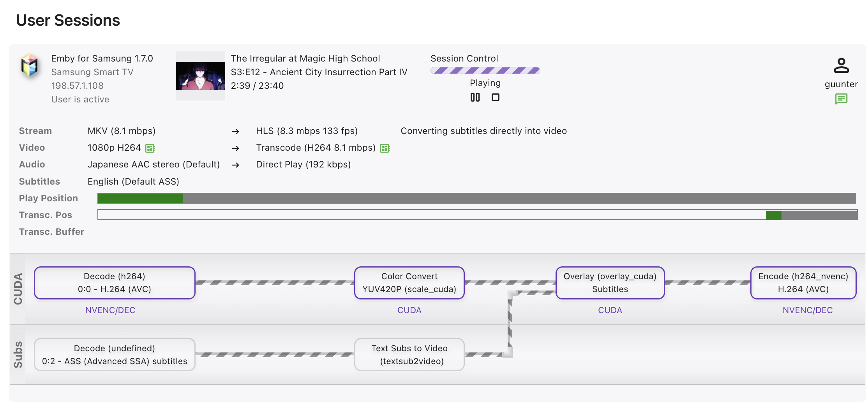Stop the playback session
This screenshot has height=405, width=868.
click(496, 97)
